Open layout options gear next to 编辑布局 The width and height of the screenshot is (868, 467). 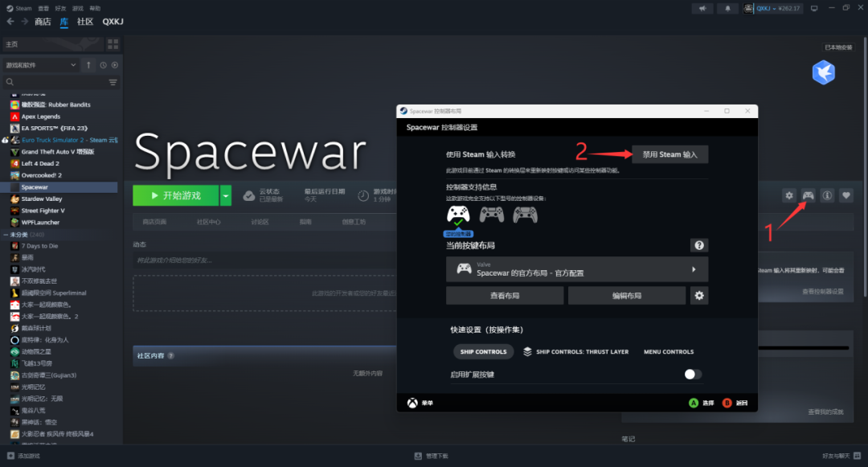699,296
